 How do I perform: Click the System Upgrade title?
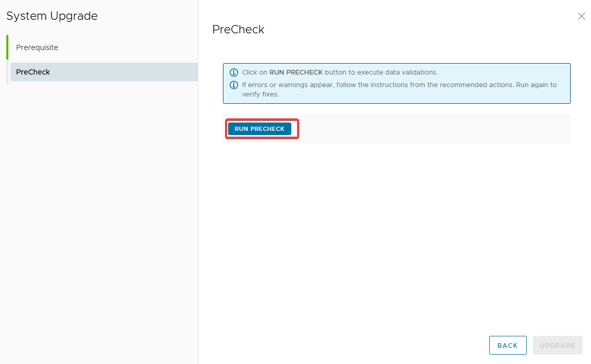click(x=52, y=16)
